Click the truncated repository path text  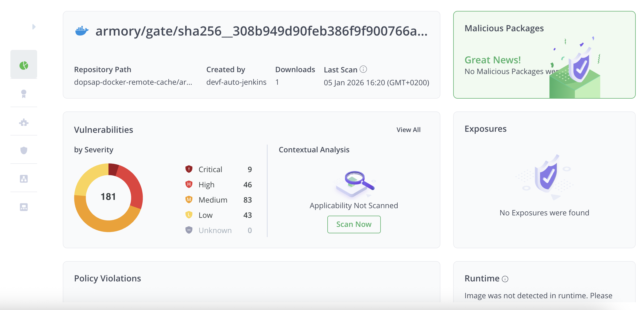[x=133, y=82]
